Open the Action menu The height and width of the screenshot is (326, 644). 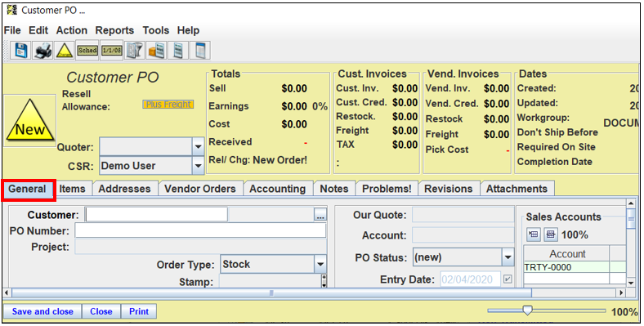[71, 30]
